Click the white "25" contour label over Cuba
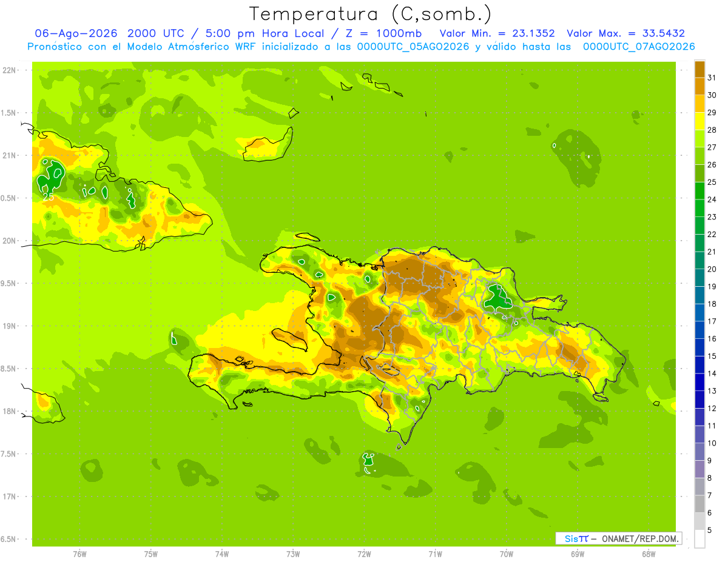728x562 pixels. 49,197
